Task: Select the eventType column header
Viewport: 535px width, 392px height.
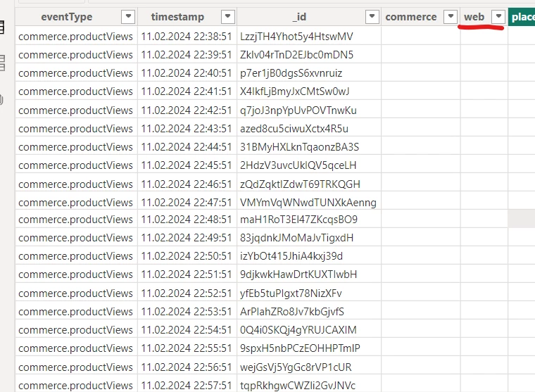Action: [67, 17]
